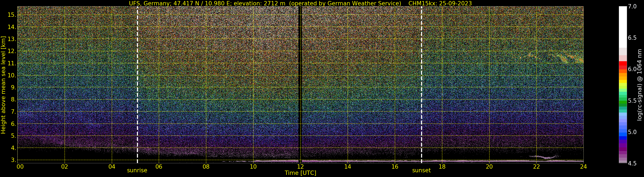Select the "12." height axis tick label
Screen dimensions: 644x177
click(x=12, y=51)
